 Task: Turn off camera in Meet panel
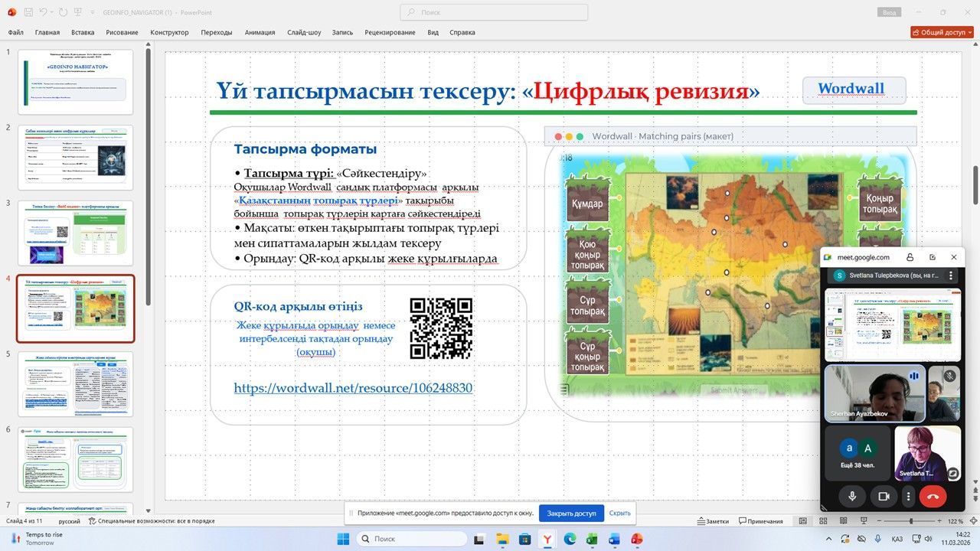883,496
